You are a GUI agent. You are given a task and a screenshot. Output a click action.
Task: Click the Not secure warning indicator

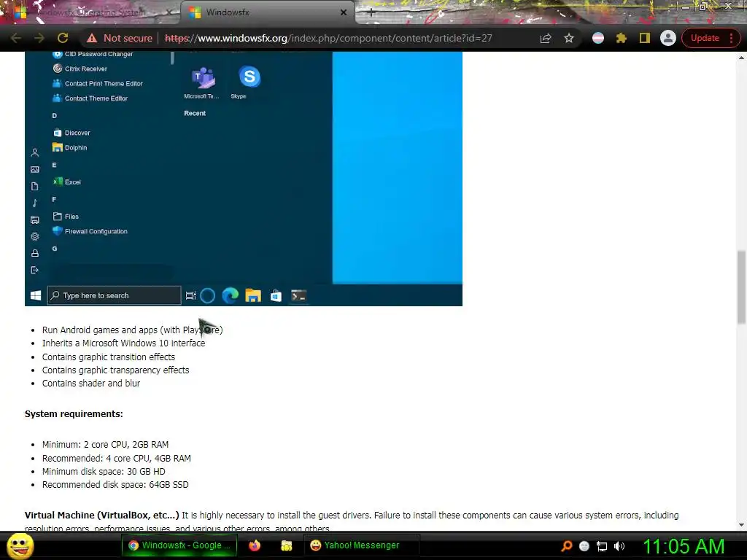pos(120,38)
